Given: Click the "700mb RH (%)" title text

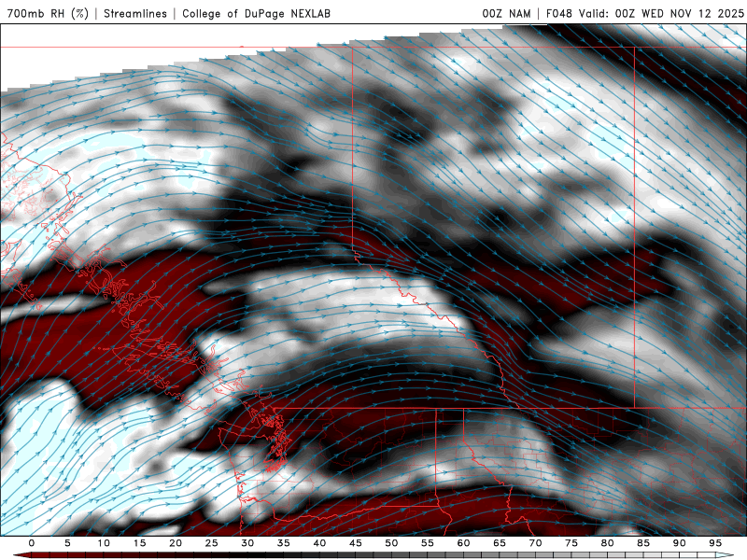Looking at the screenshot, I should tap(49, 13).
